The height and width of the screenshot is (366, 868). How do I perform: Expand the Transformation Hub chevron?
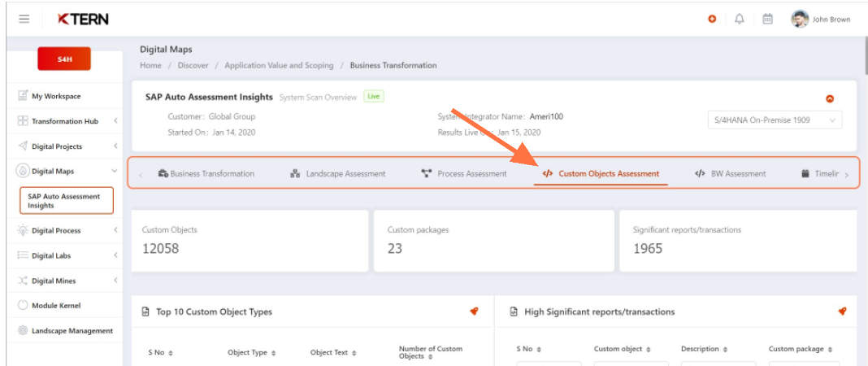[x=115, y=120]
